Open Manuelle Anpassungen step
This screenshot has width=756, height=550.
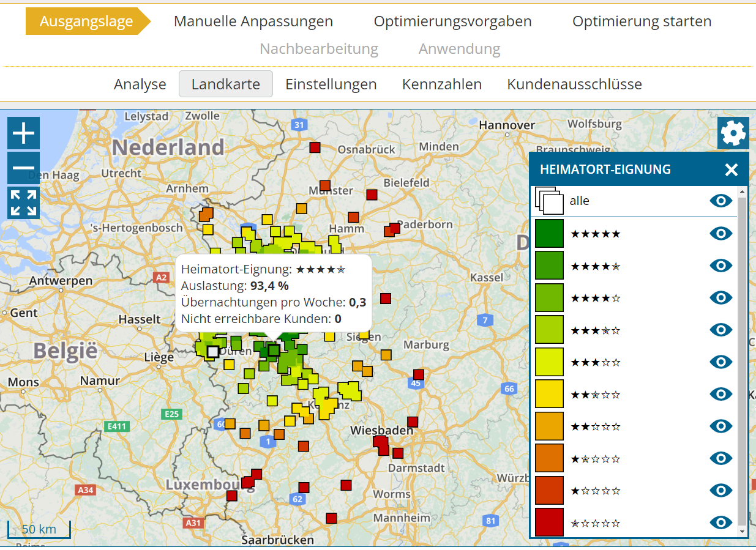click(253, 21)
